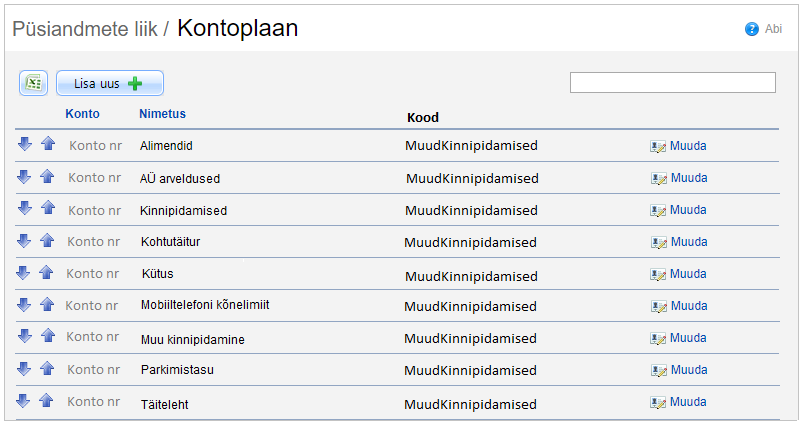Move Täiteleht row down
The image size is (804, 424).
(25, 401)
